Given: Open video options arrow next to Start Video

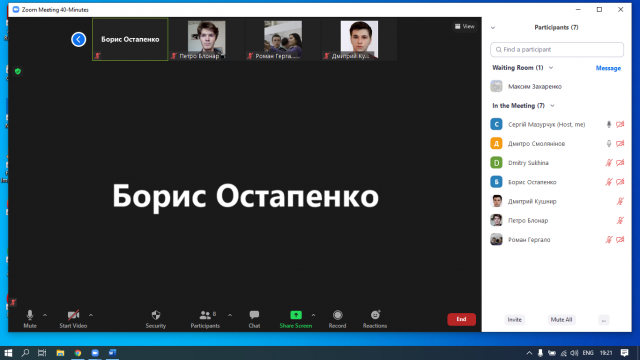Looking at the screenshot, I should click(91, 315).
